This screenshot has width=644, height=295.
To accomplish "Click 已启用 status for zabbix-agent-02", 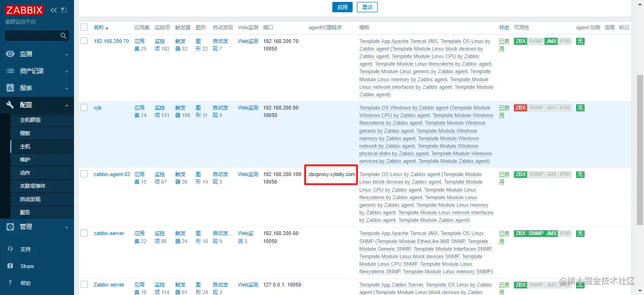I will tap(504, 178).
